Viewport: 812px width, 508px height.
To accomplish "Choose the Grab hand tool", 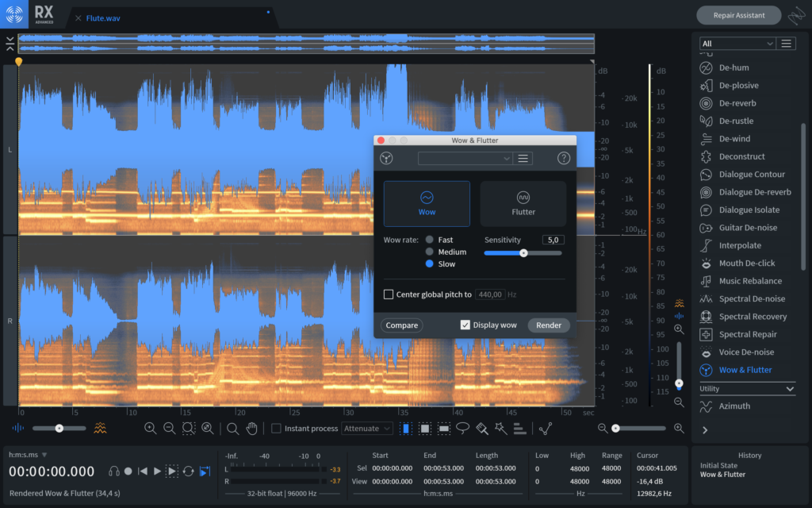I will click(251, 429).
